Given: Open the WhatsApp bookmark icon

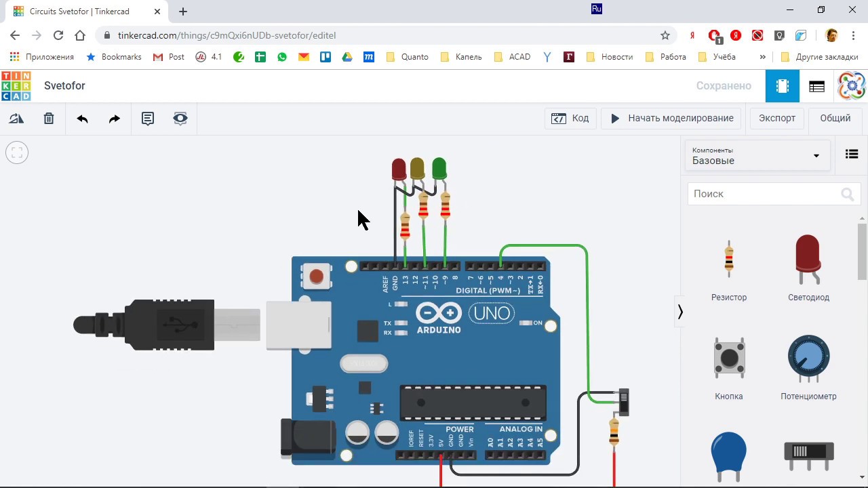Looking at the screenshot, I should tap(282, 57).
